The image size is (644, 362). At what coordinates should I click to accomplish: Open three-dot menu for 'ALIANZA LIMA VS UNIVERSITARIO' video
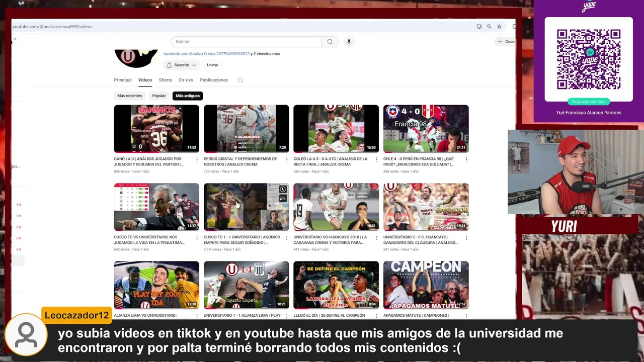197,316
